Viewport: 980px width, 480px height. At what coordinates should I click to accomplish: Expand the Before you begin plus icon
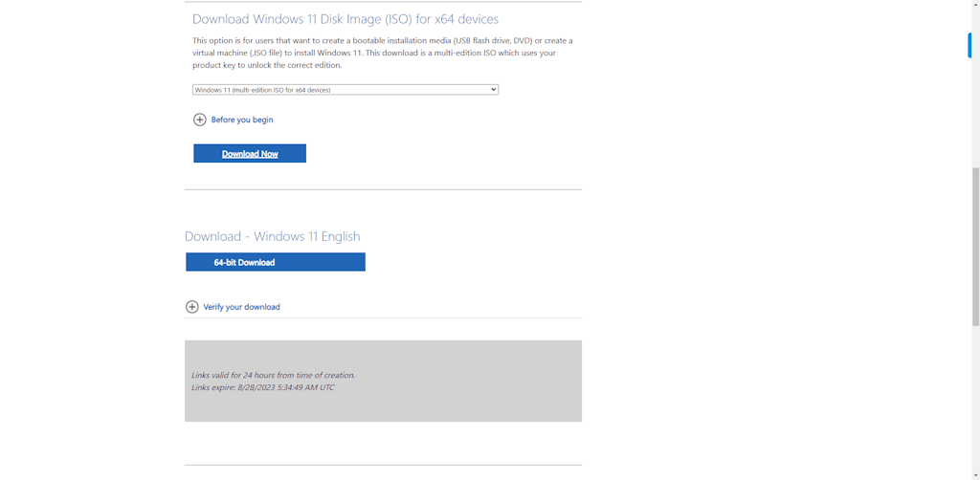point(199,120)
